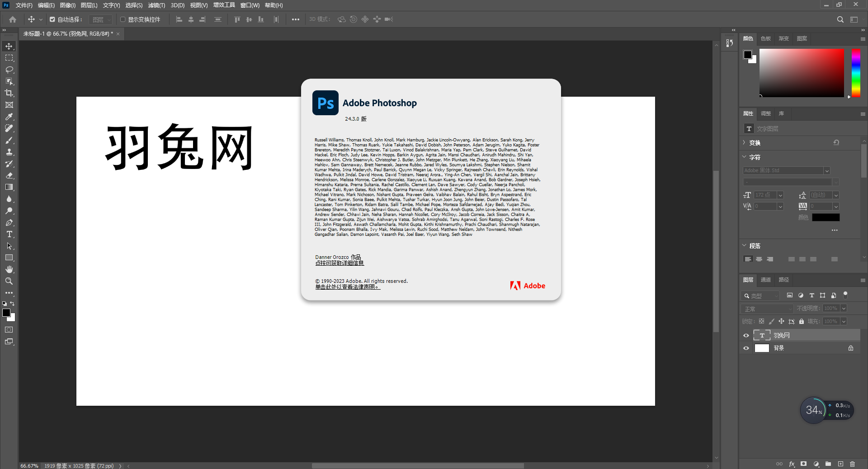868x469 pixels.
Task: Select the Zoom tool in the toolbar
Action: (9, 281)
